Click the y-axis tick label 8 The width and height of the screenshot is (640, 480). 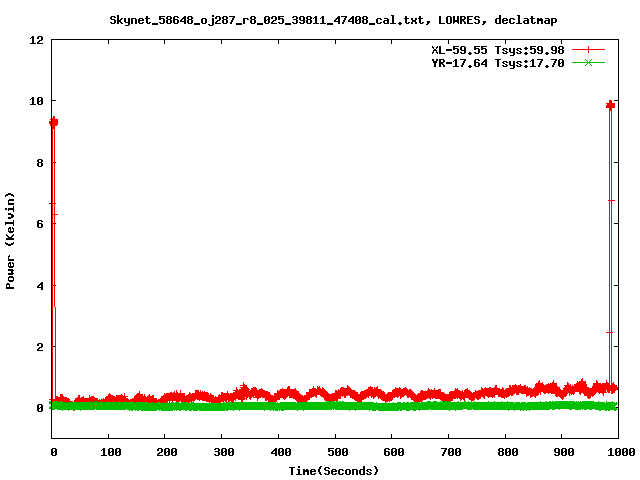tap(40, 163)
